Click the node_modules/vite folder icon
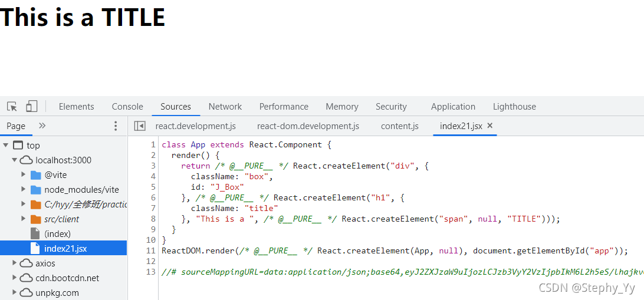This screenshot has height=300, width=644. [x=36, y=190]
